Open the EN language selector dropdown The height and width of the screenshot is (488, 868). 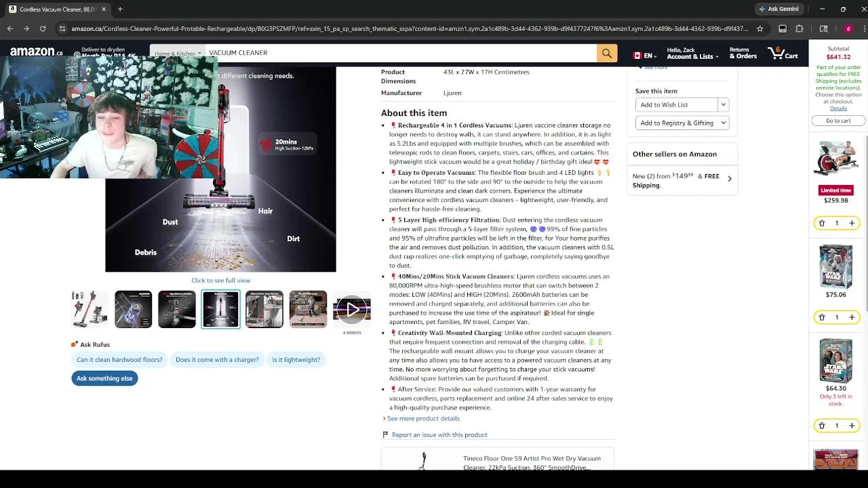tap(645, 55)
